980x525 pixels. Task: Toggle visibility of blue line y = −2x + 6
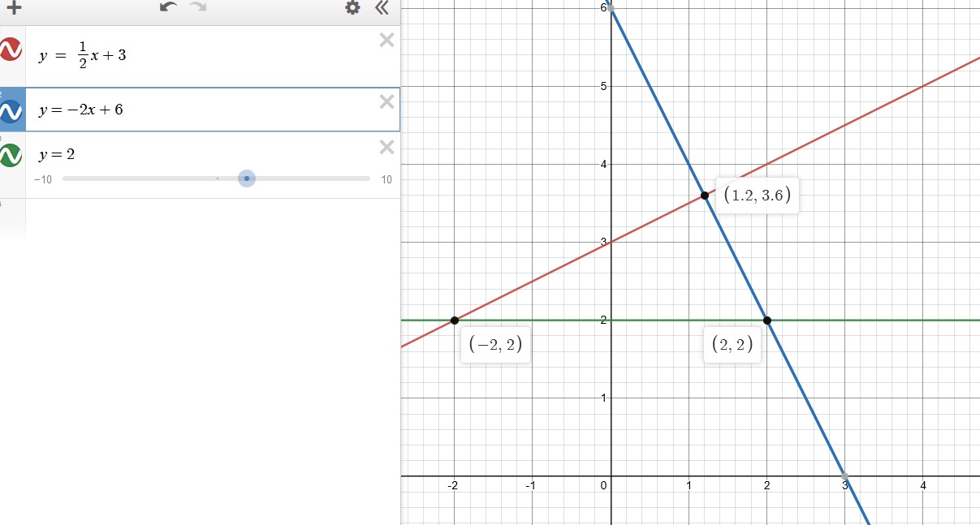click(x=11, y=110)
